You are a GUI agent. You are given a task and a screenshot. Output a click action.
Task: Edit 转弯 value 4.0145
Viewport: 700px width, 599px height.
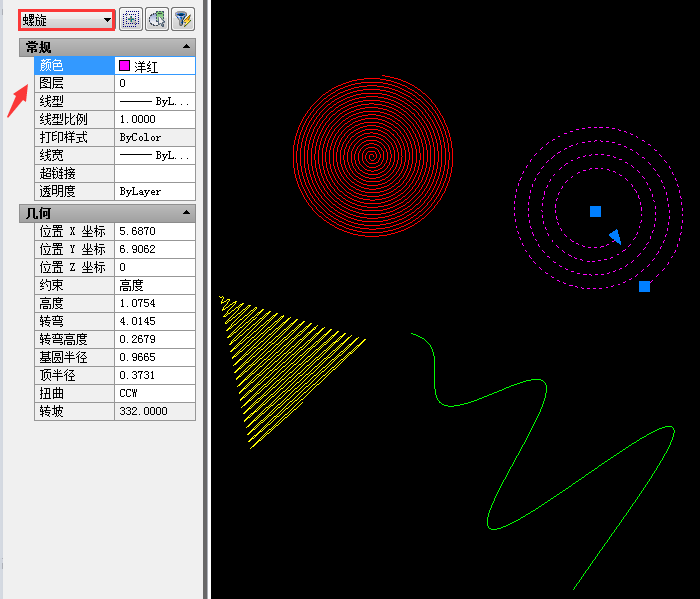[155, 321]
